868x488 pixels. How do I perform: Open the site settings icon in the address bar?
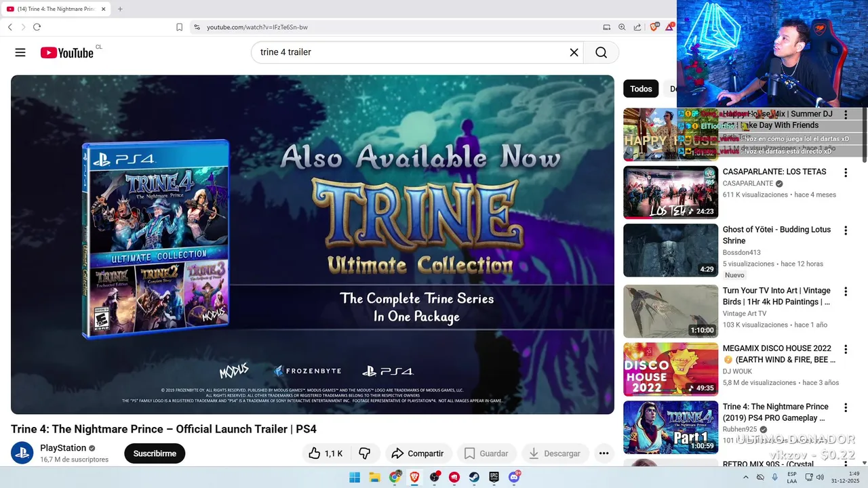click(x=197, y=27)
